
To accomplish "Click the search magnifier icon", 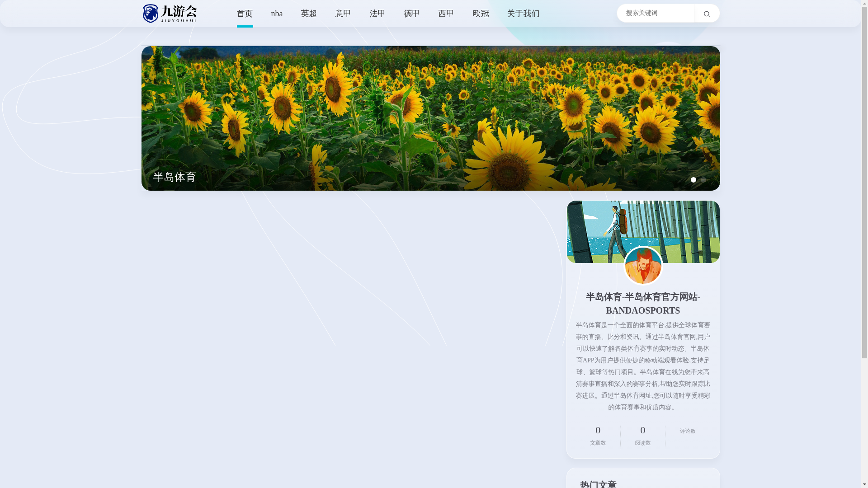I will tap(707, 14).
